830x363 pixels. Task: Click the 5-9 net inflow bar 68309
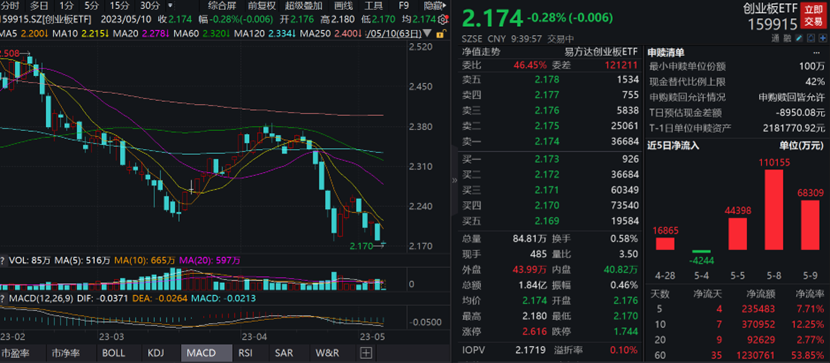(x=810, y=225)
